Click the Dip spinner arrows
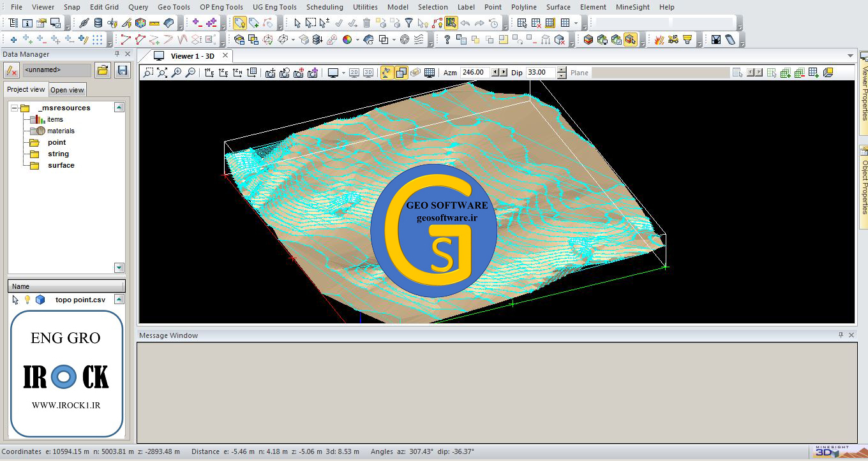Image resolution: width=868 pixels, height=461 pixels. tap(562, 73)
